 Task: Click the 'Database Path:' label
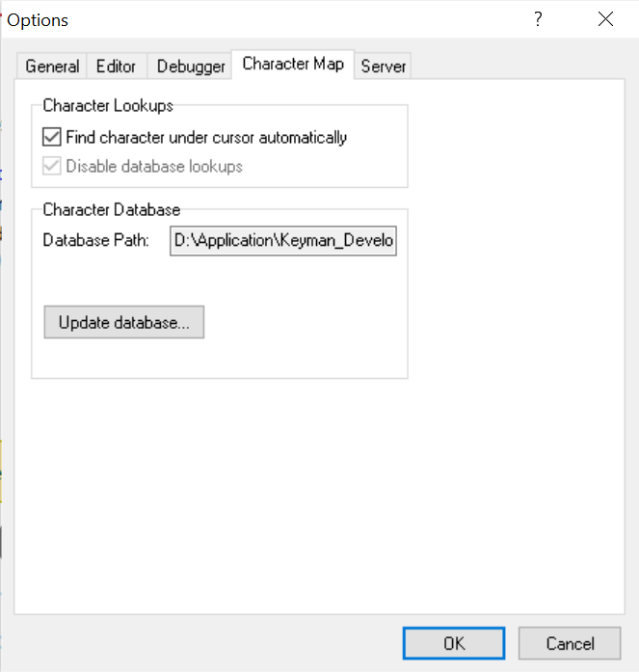point(96,240)
